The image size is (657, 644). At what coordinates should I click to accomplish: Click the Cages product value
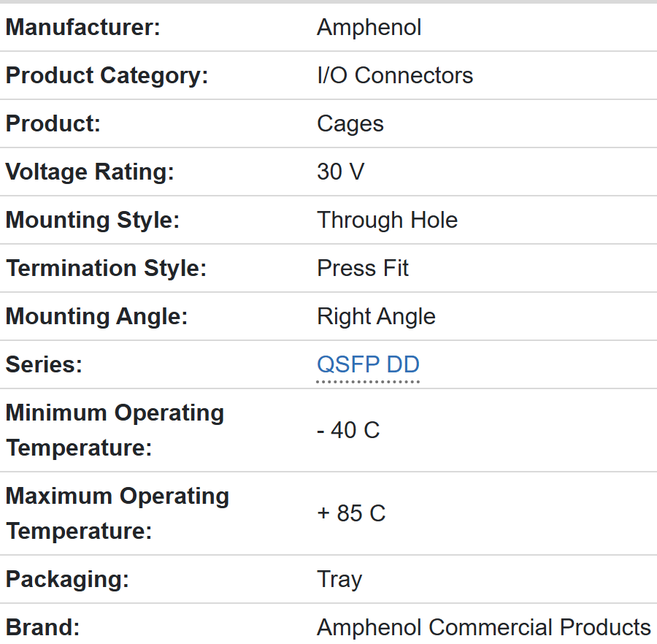[350, 124]
